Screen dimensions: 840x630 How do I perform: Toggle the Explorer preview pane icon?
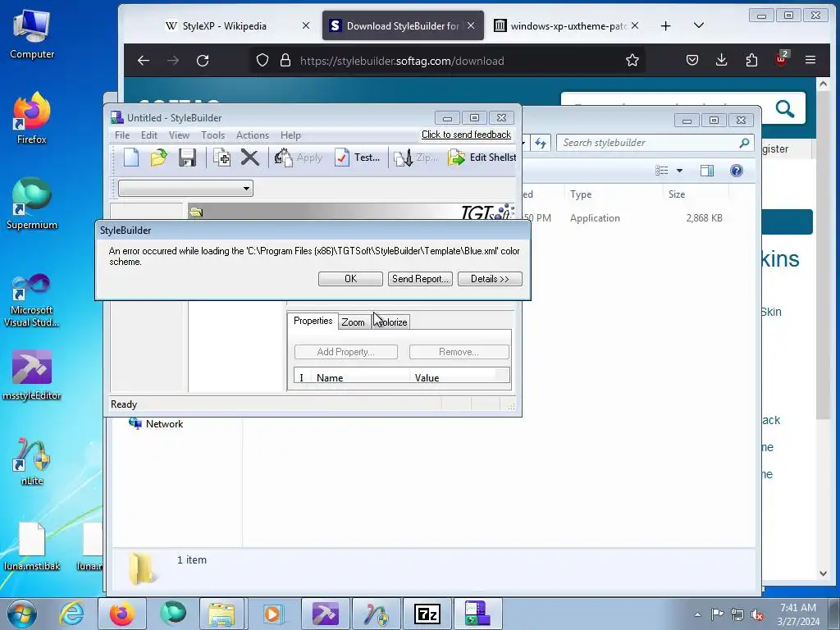point(706,171)
